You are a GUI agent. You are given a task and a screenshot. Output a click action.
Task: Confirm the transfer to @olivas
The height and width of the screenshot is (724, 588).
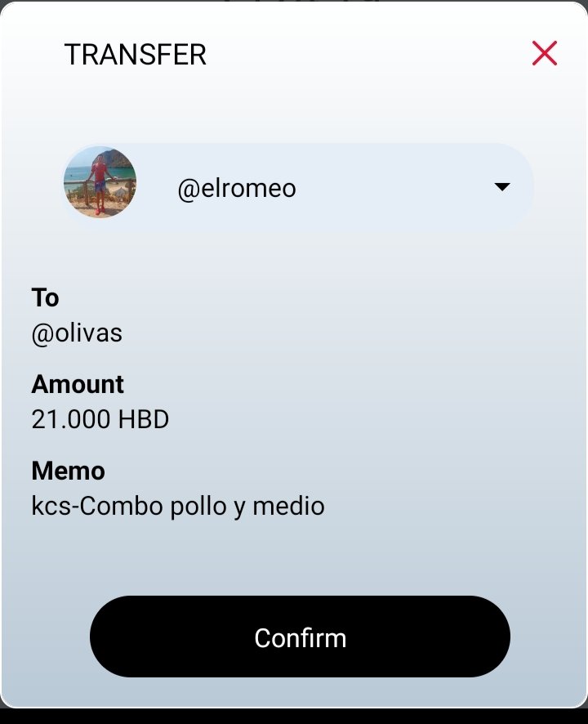(300, 637)
